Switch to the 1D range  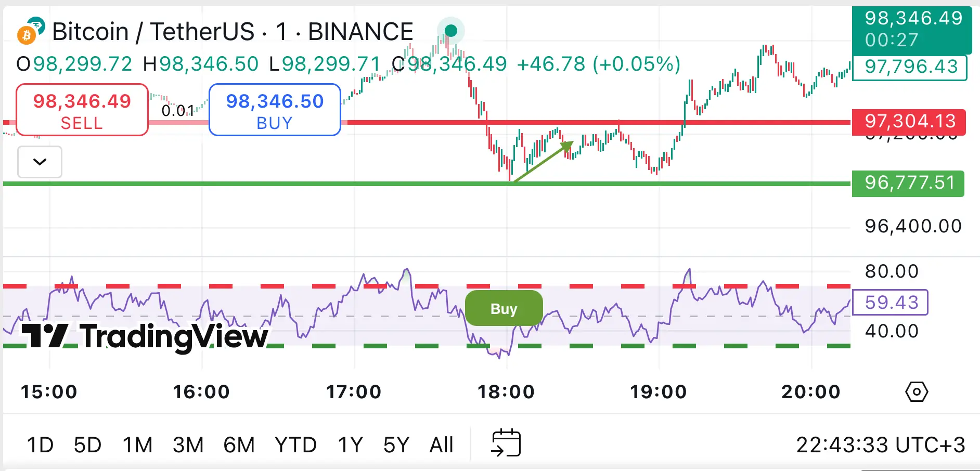point(40,445)
